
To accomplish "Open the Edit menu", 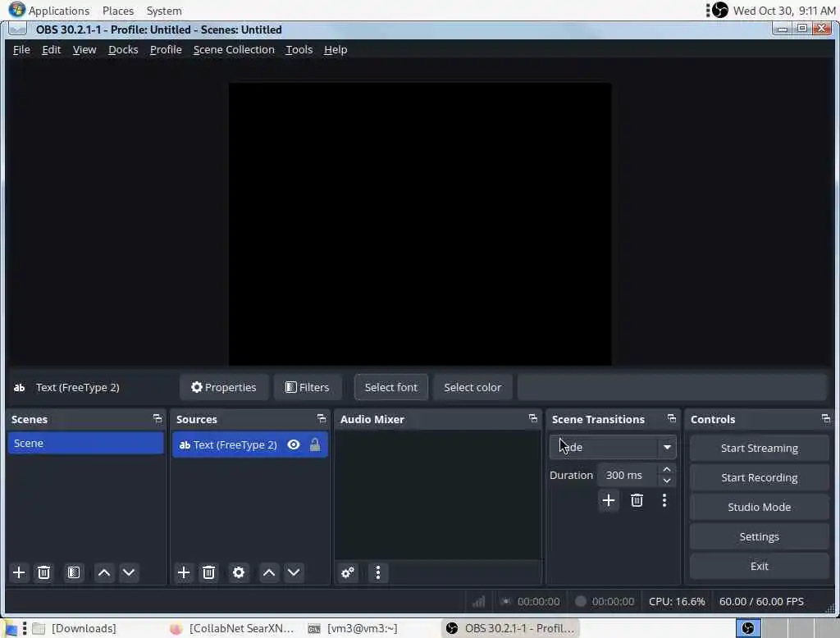I will [52, 49].
